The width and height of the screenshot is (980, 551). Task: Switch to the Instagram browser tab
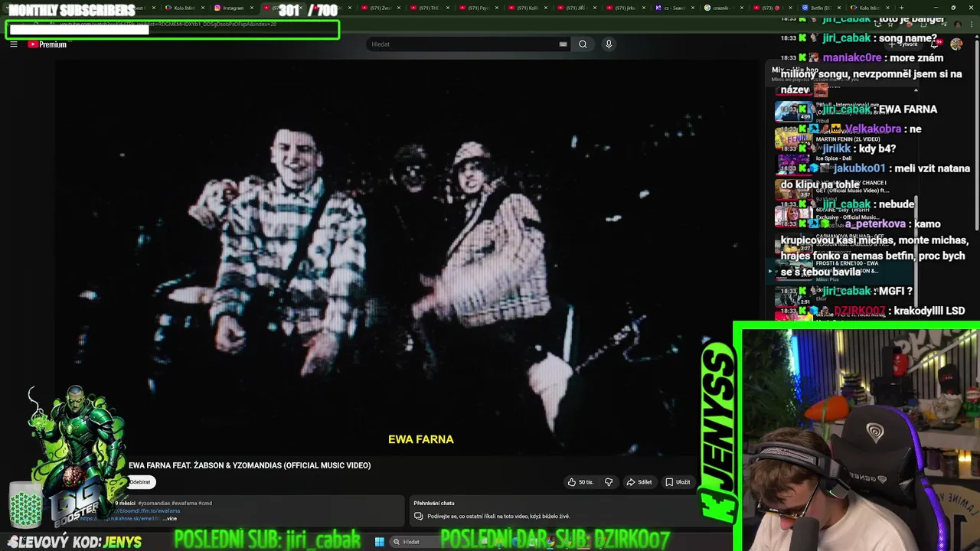[234, 8]
